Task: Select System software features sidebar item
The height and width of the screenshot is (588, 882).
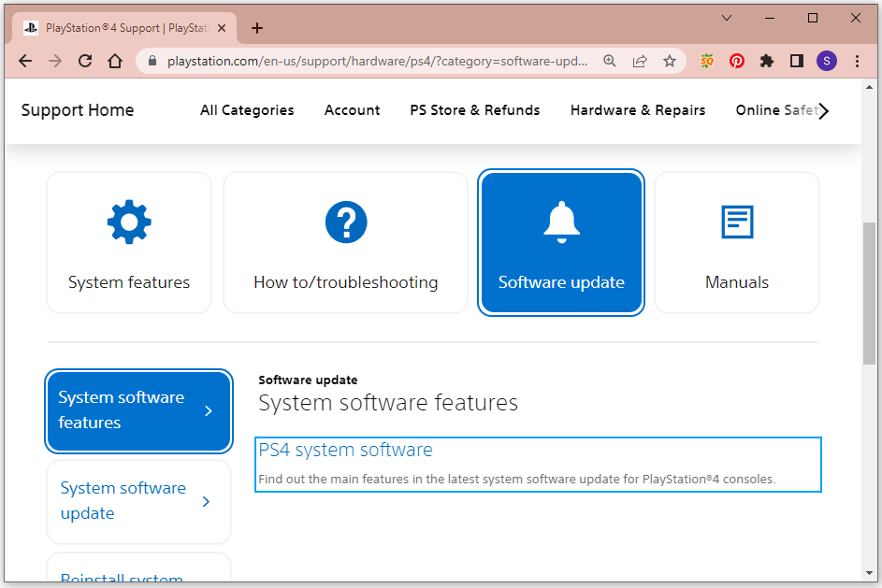Action: pyautogui.click(x=139, y=411)
